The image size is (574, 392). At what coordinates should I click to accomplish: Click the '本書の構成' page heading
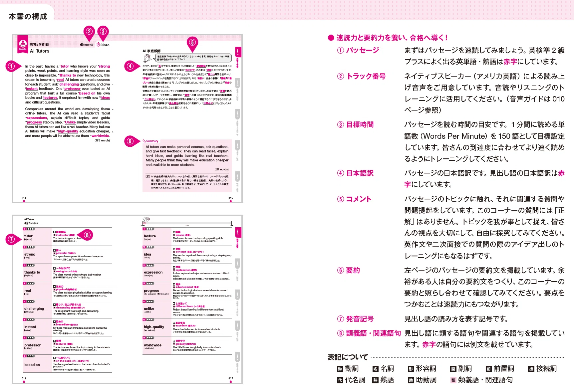click(28, 16)
